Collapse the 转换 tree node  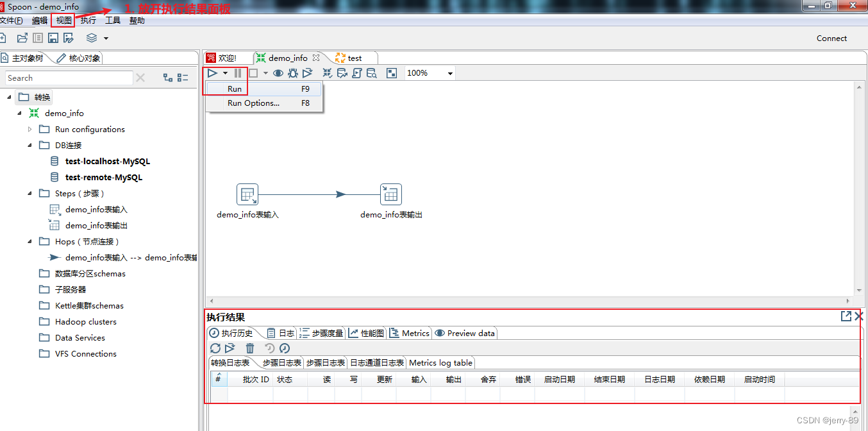pyautogui.click(x=9, y=97)
